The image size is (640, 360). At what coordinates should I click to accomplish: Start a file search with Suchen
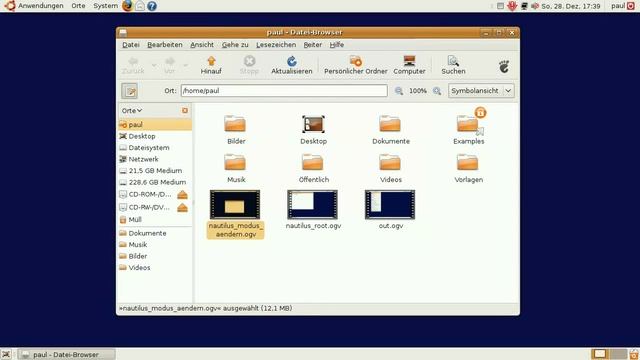453,65
